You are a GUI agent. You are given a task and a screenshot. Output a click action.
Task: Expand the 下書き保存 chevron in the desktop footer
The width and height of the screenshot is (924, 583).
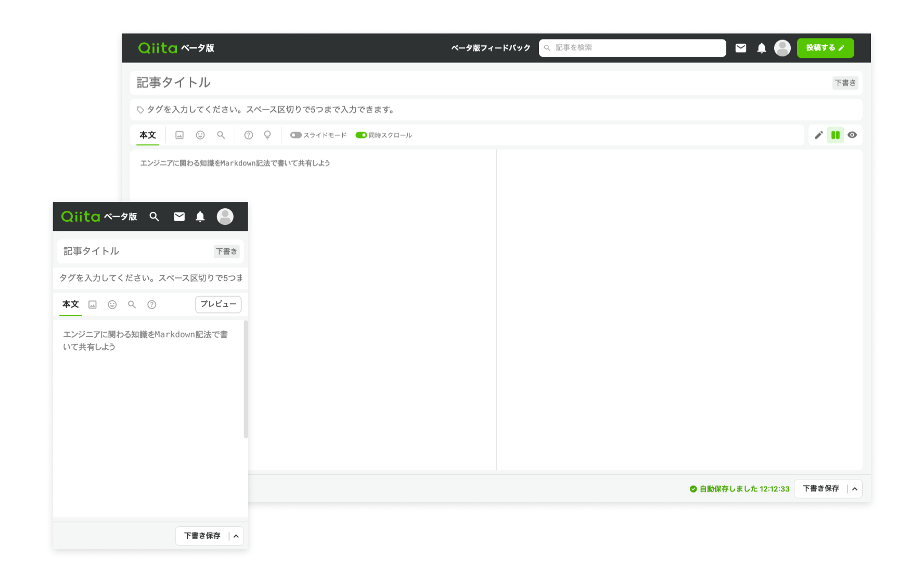pyautogui.click(x=855, y=488)
